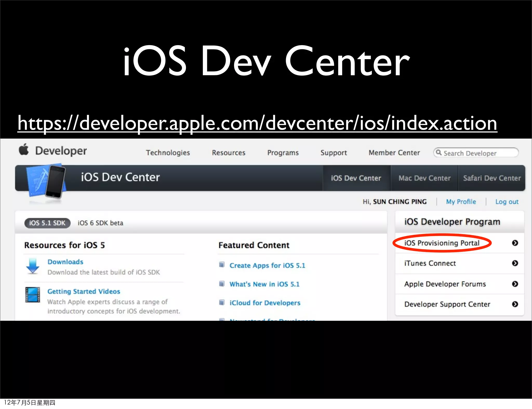The image size is (532, 409).
Task: Open the Getting Started Videos link
Action: point(84,291)
